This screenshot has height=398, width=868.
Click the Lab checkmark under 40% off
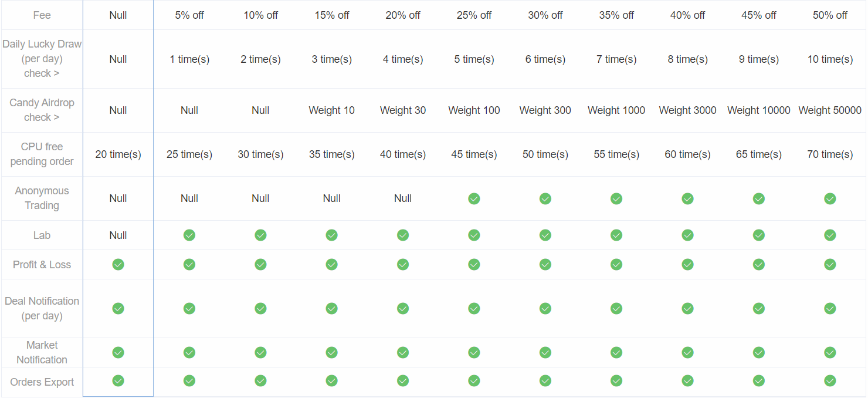tap(687, 235)
